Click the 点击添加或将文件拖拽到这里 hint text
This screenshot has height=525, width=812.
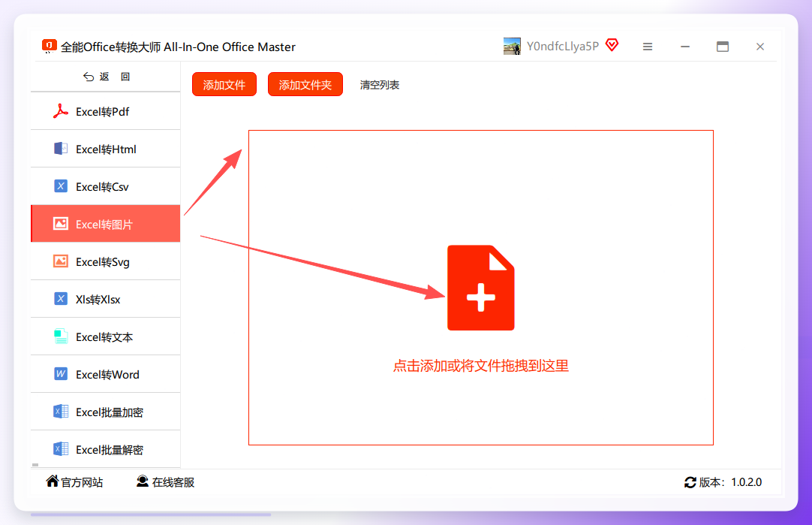(481, 366)
